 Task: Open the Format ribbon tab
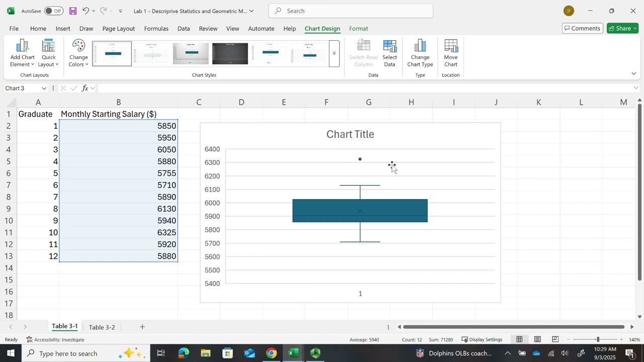359,29
